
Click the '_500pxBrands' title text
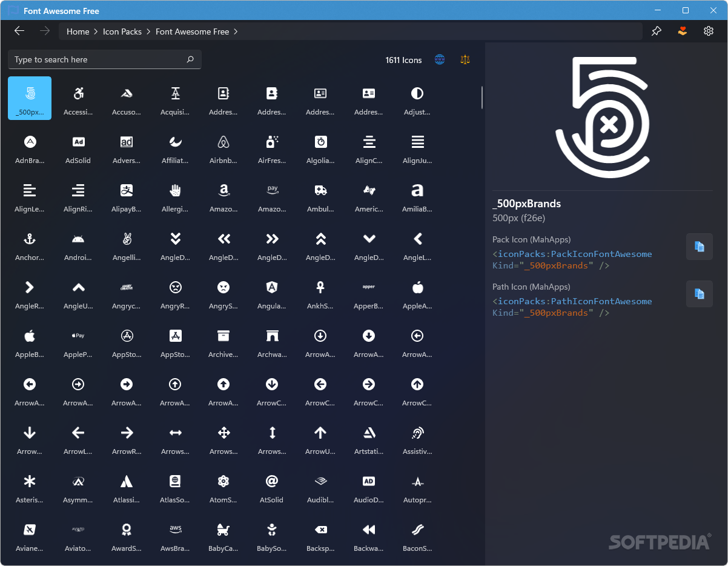527,204
